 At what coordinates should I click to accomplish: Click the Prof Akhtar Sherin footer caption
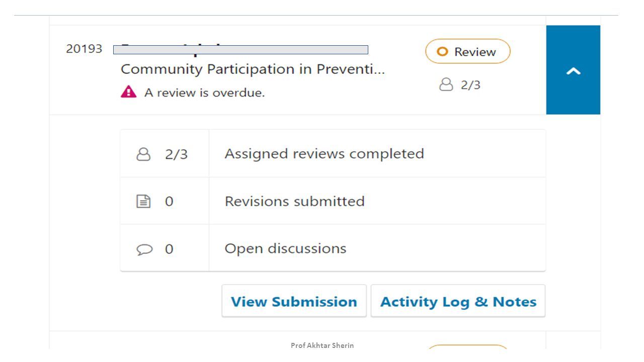(x=323, y=345)
